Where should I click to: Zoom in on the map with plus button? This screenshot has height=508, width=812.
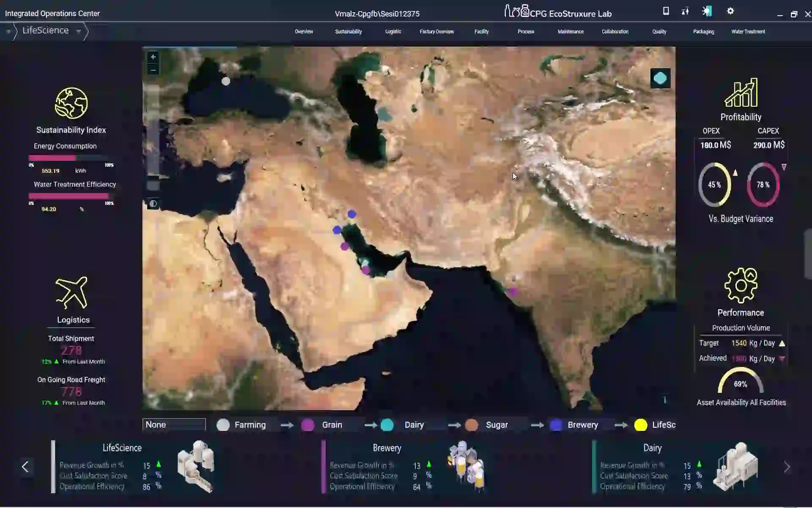(153, 57)
